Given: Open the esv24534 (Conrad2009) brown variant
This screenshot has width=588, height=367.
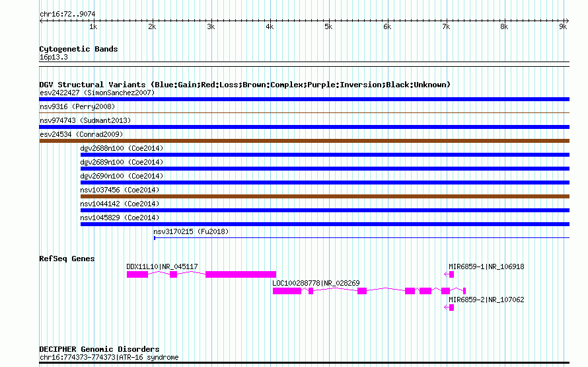Looking at the screenshot, I should [304, 141].
